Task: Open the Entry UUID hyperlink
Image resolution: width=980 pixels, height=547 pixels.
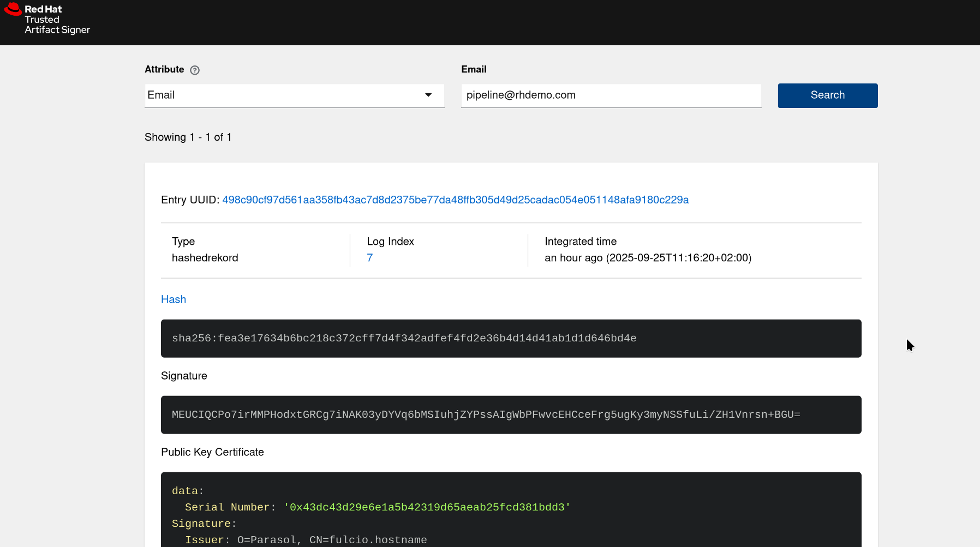Action: point(455,200)
